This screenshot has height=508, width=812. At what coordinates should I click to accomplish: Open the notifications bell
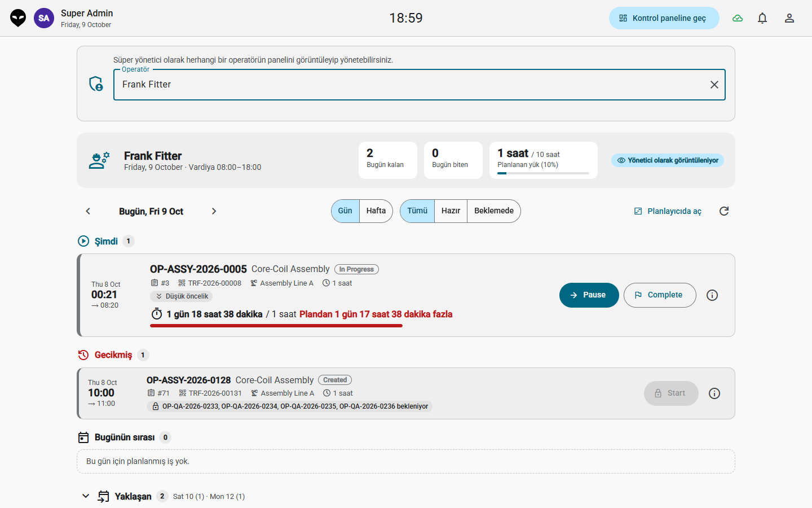pos(762,18)
